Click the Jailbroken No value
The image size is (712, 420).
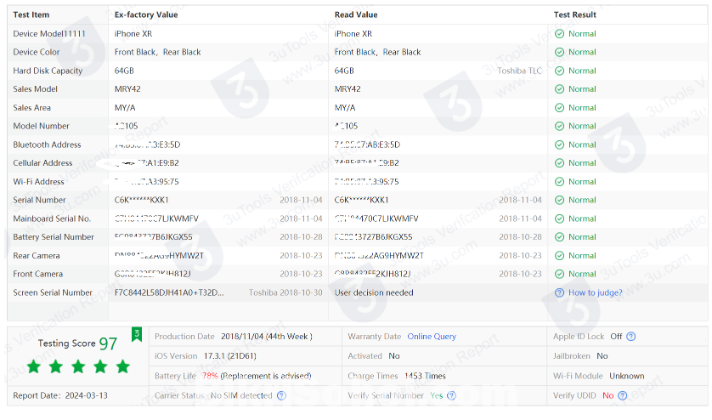602,356
